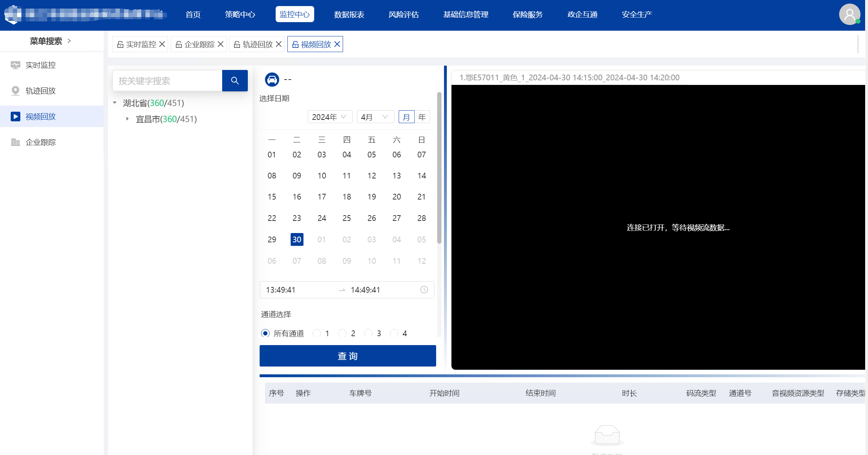Click the track playback location pin icon
The width and height of the screenshot is (868, 455).
point(15,91)
